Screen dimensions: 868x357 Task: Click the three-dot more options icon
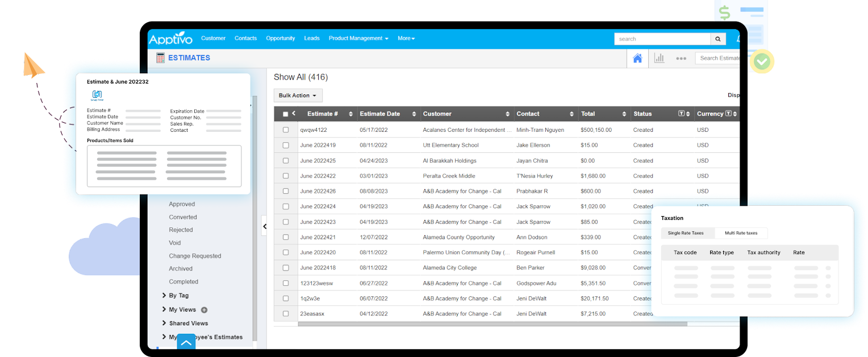[x=681, y=58]
